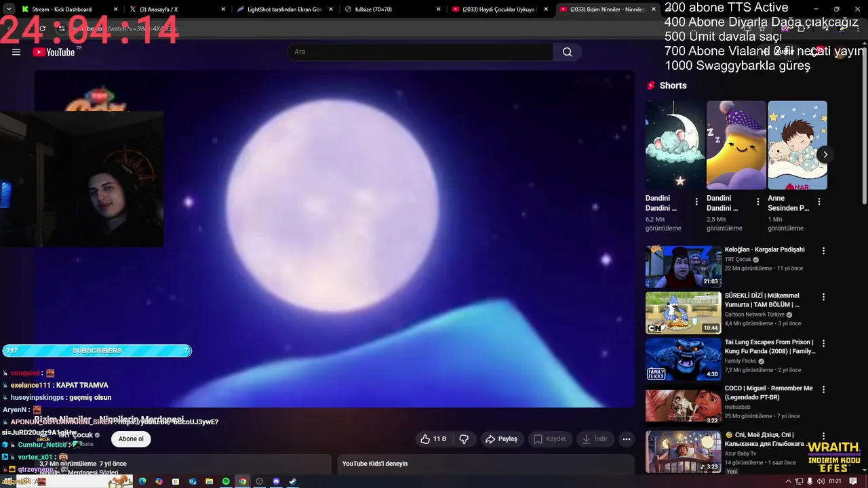Open 'COCO | Miguel - Remember Me' title
This screenshot has width=868, height=488.
point(768,392)
